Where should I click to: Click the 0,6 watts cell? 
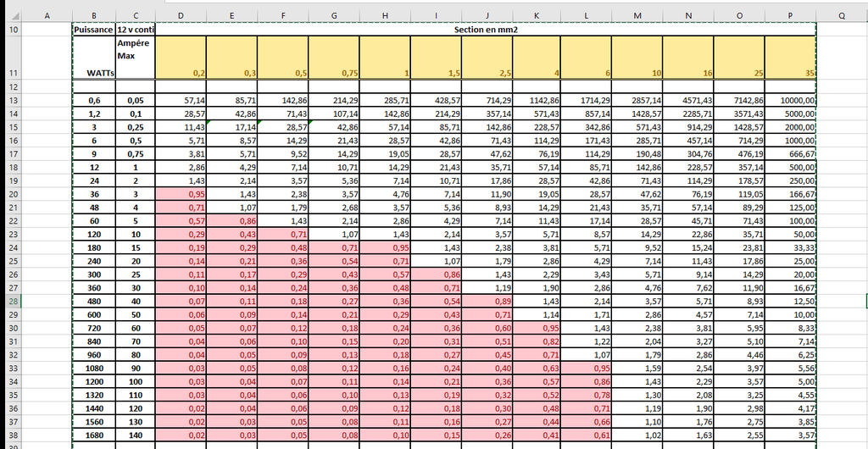[x=93, y=100]
